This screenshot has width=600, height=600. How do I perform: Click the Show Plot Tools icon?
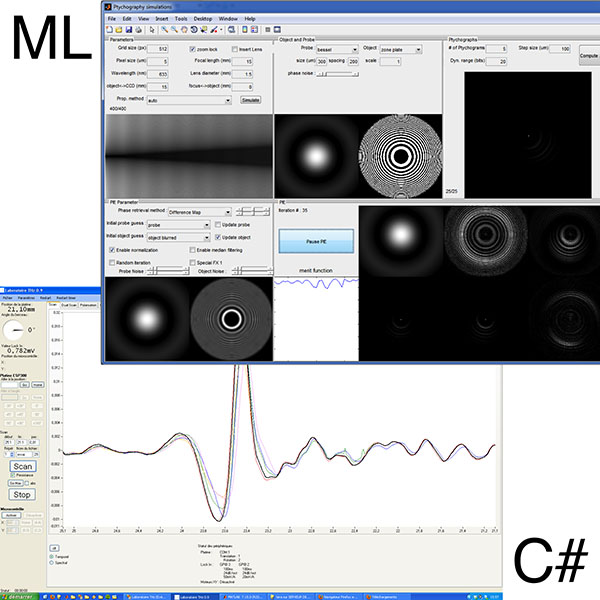(277, 29)
